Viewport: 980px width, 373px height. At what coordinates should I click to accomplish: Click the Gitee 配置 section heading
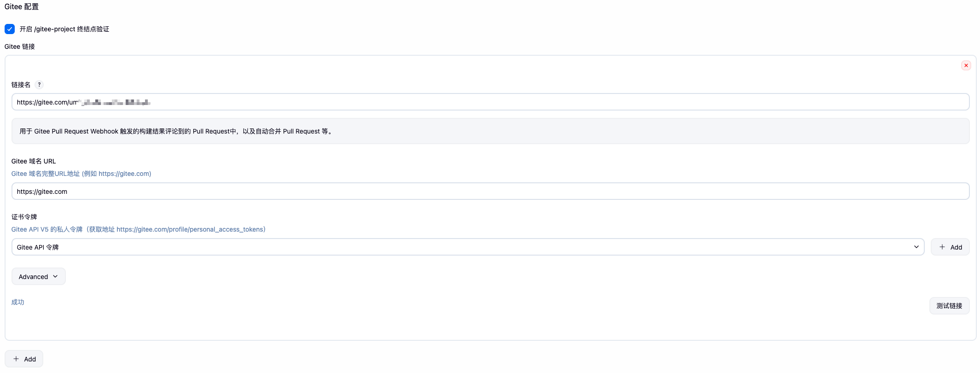click(22, 6)
